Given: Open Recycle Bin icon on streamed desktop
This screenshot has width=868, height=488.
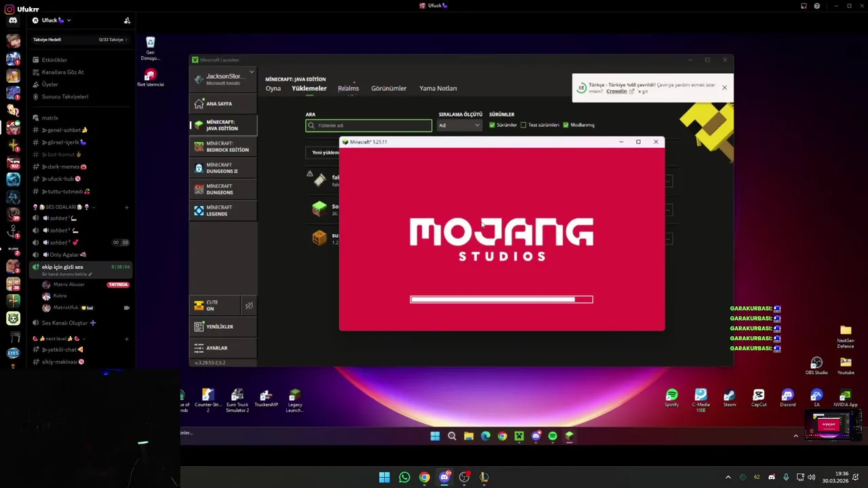Looking at the screenshot, I should tap(151, 47).
